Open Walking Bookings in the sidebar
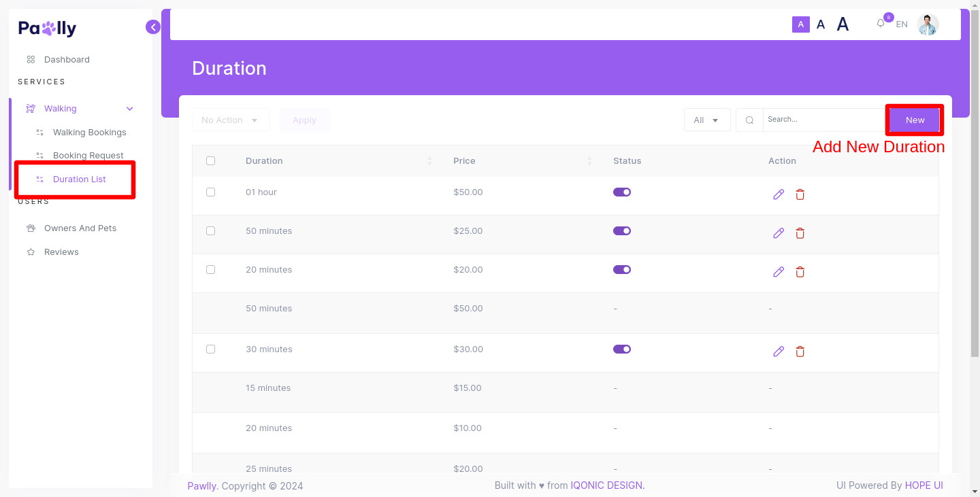The width and height of the screenshot is (980, 497). (x=89, y=133)
